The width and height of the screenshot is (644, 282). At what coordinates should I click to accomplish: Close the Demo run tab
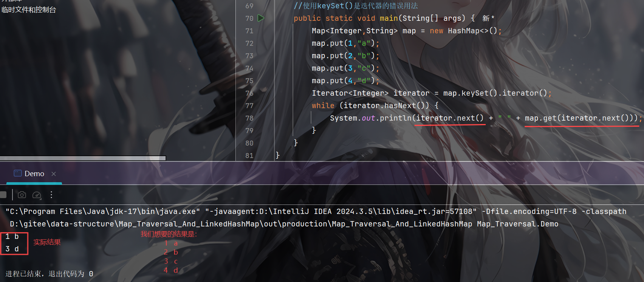click(54, 174)
